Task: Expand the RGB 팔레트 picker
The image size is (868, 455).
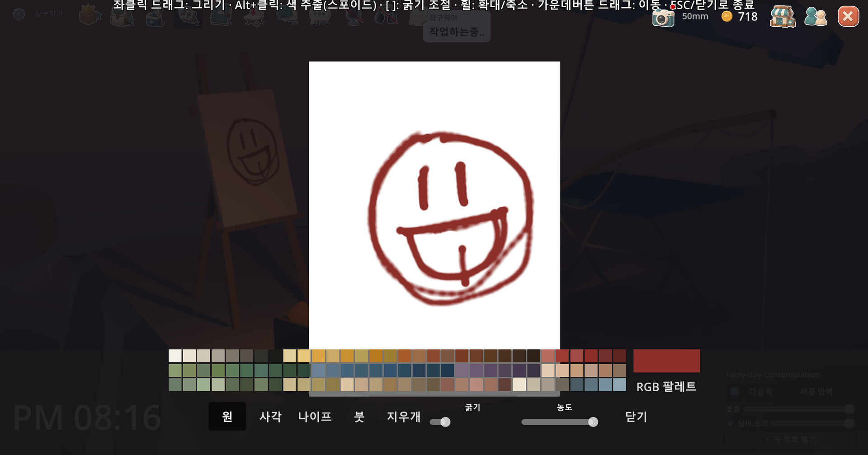Action: pyautogui.click(x=666, y=387)
